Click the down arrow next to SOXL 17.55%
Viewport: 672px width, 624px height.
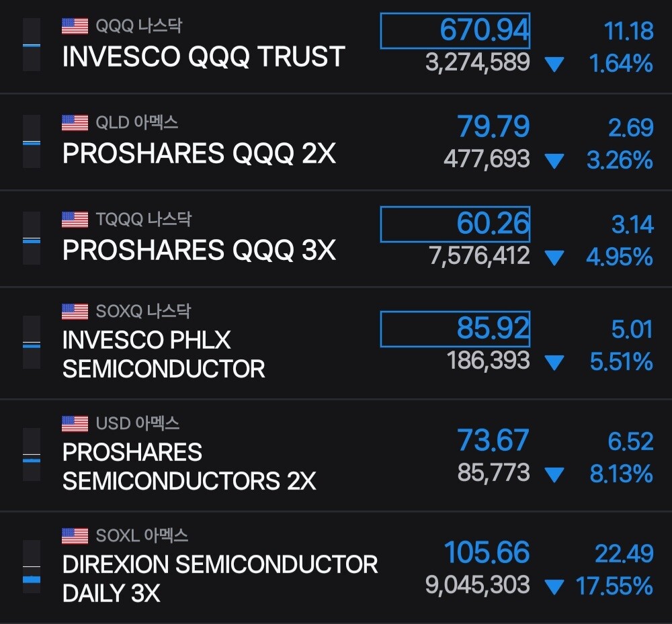pyautogui.click(x=554, y=587)
